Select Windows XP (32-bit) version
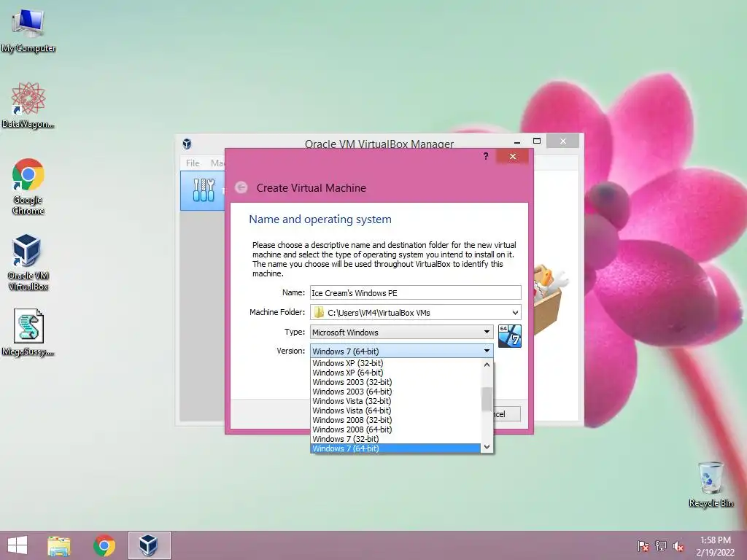This screenshot has width=747, height=560. 395,363
